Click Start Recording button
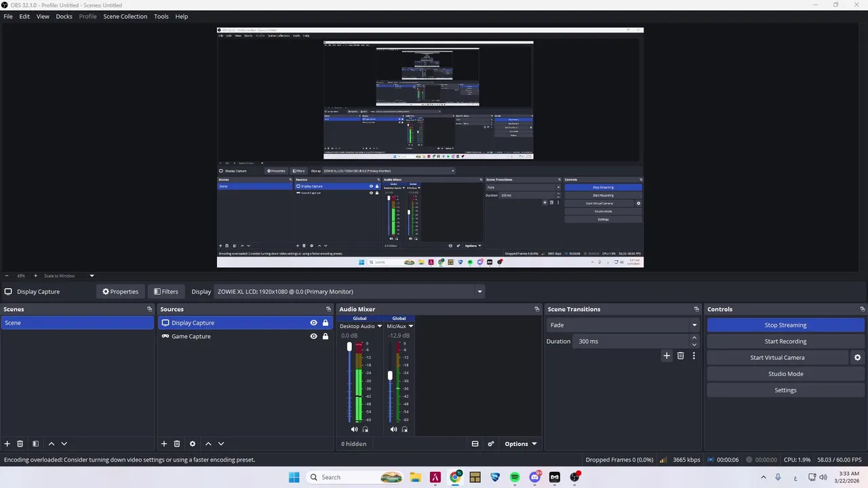Screen dimensions: 868x488 tap(785, 342)
